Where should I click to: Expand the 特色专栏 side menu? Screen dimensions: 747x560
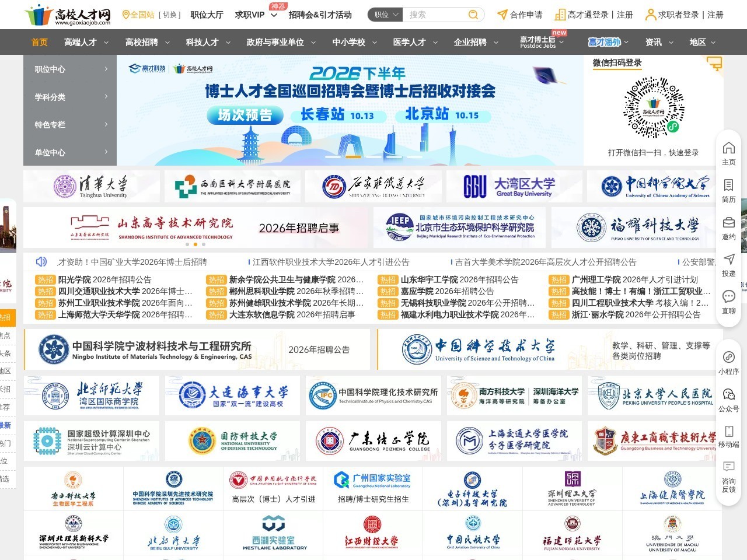(70, 124)
